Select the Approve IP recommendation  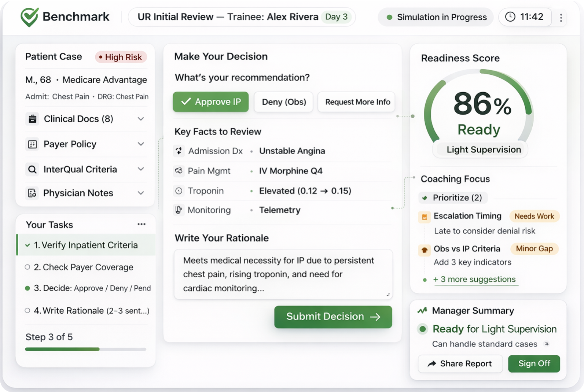(211, 102)
